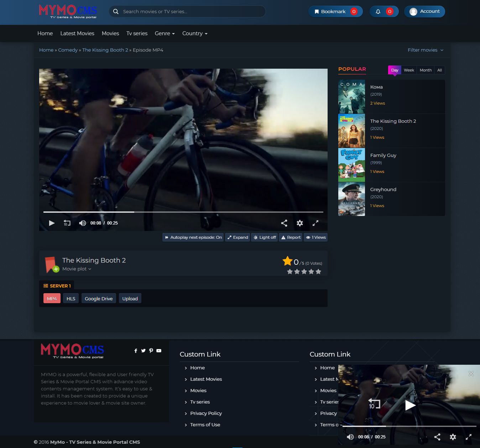The image size is (480, 448).
Task: Open the Twitter footer icon
Action: click(143, 351)
